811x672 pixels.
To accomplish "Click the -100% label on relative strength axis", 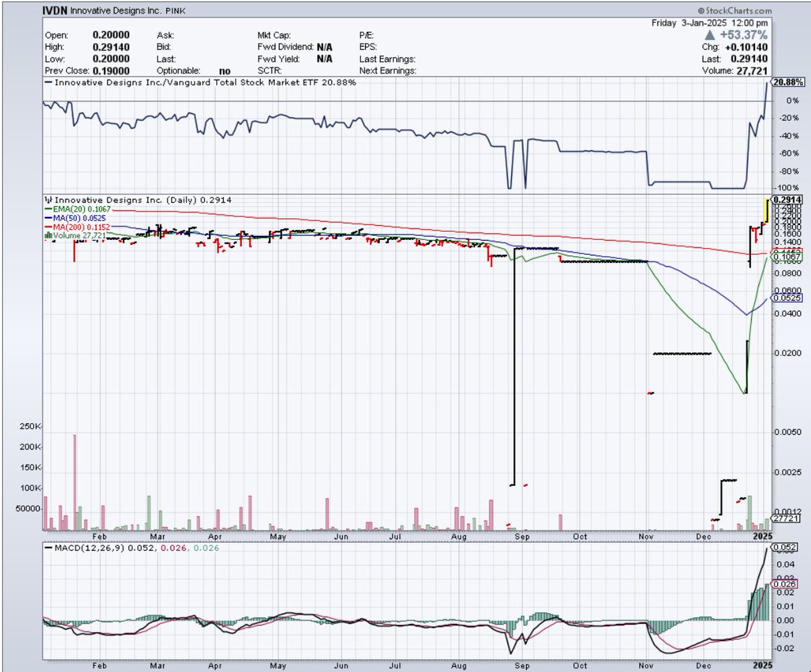I will 787,188.
